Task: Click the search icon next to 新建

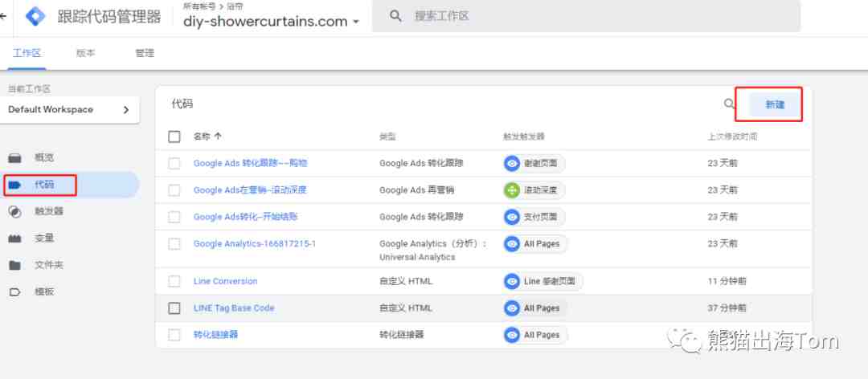Action: click(730, 104)
